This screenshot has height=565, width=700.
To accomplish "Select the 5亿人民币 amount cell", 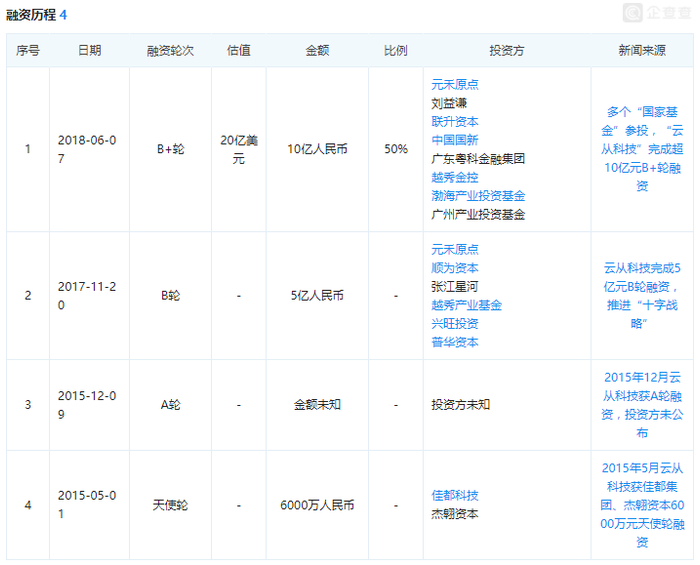I will [x=317, y=295].
